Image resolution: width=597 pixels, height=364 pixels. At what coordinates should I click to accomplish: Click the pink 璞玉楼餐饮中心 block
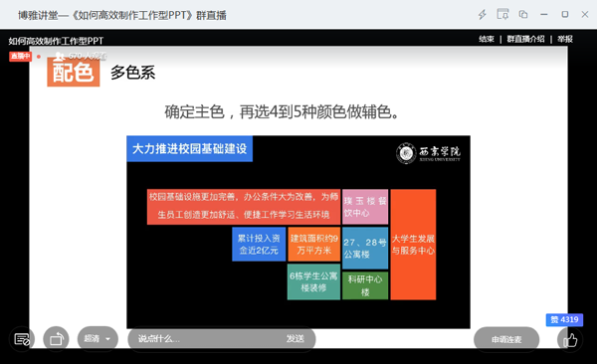(x=365, y=207)
